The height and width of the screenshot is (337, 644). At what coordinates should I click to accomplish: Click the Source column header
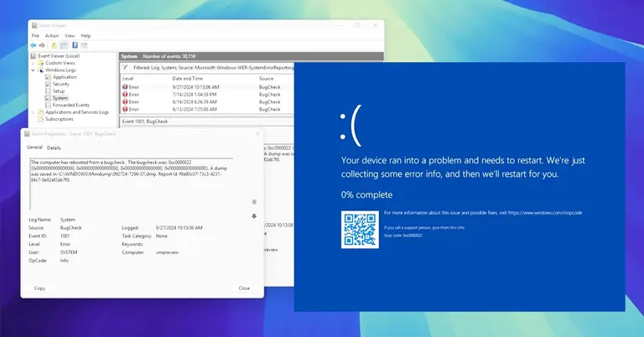click(266, 79)
